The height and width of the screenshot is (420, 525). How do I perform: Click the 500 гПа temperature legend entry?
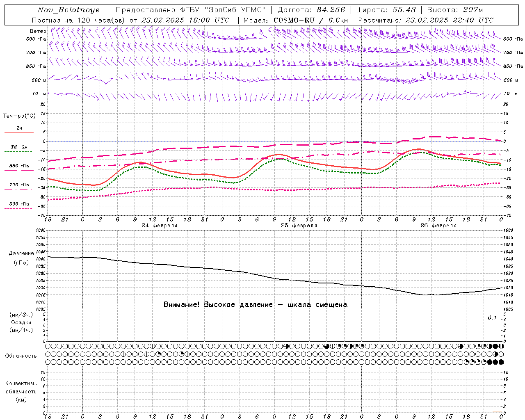19,204
